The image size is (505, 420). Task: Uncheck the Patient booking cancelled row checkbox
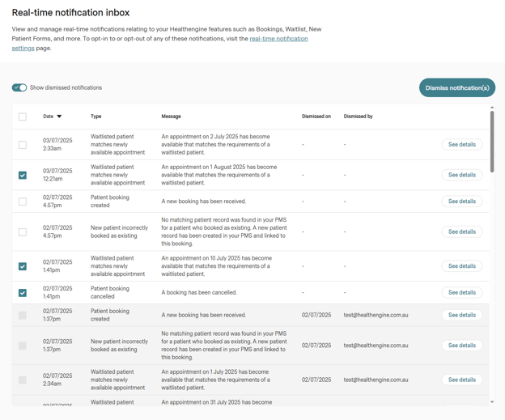[23, 293]
